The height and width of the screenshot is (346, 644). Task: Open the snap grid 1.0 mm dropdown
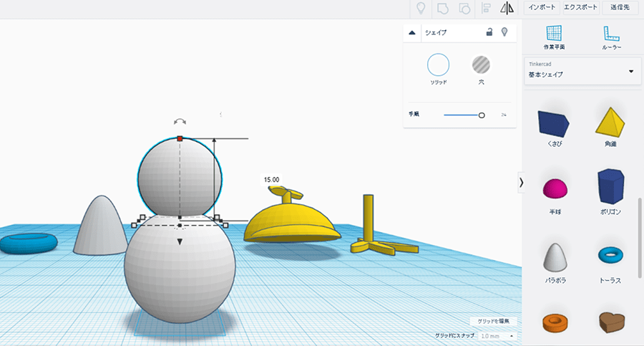(498, 335)
